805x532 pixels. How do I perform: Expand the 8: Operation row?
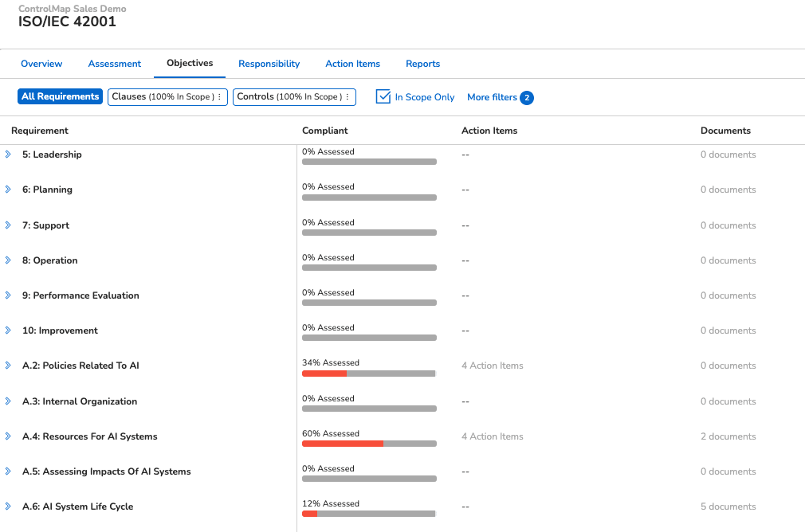8,260
